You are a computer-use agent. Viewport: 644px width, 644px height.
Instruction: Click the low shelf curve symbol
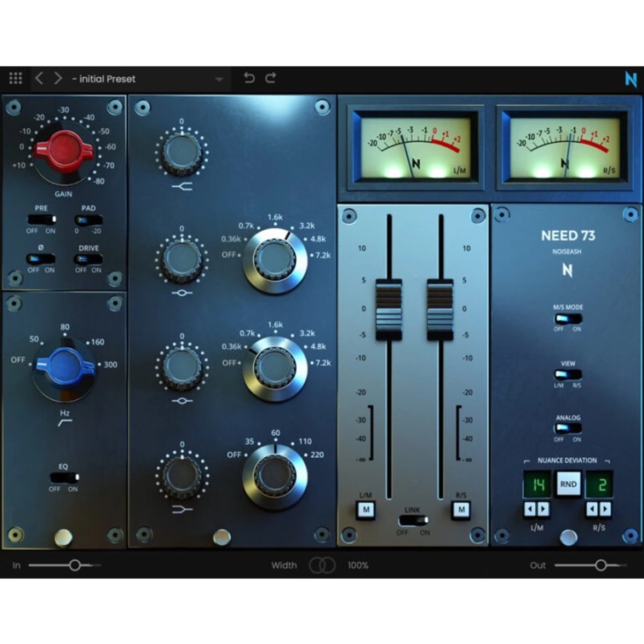(x=182, y=509)
